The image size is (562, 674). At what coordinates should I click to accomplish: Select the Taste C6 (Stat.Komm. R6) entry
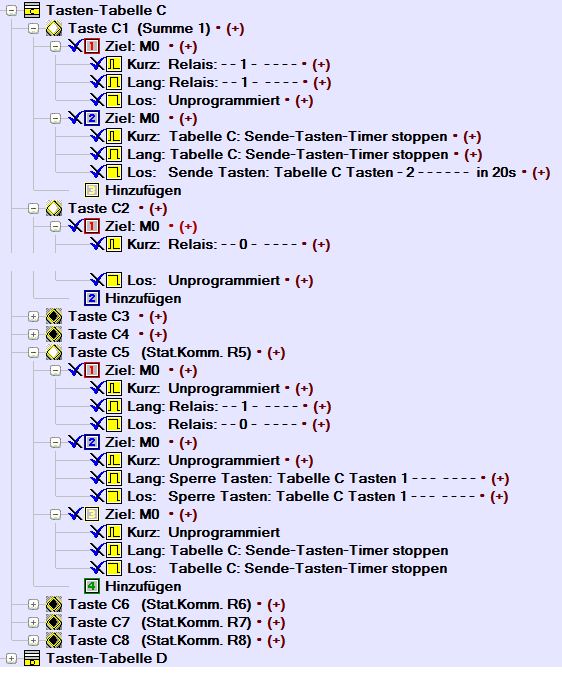tap(160, 604)
